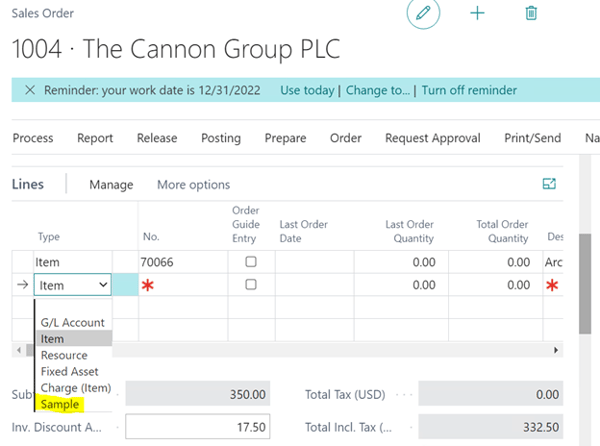Open the Posting menu
The height and width of the screenshot is (446, 600).
pos(221,138)
